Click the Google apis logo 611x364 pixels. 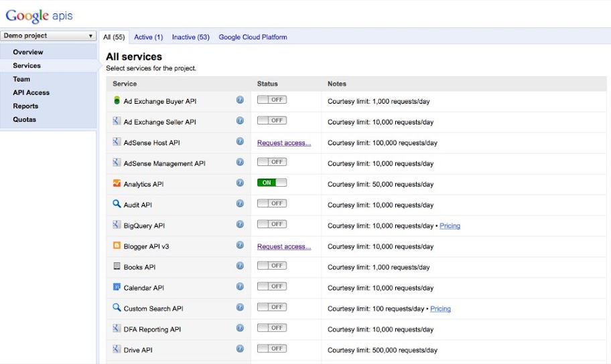pyautogui.click(x=40, y=15)
